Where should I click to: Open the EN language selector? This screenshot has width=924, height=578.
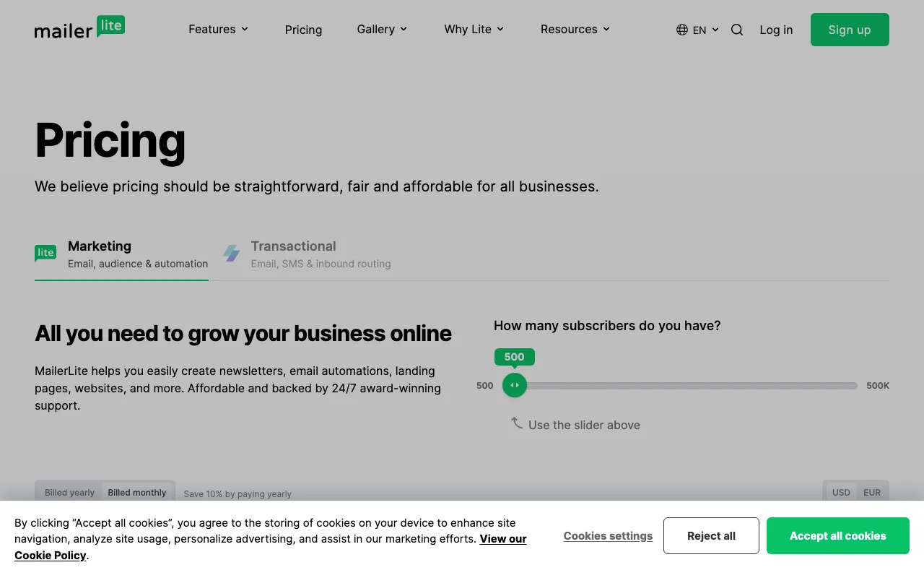tap(698, 30)
